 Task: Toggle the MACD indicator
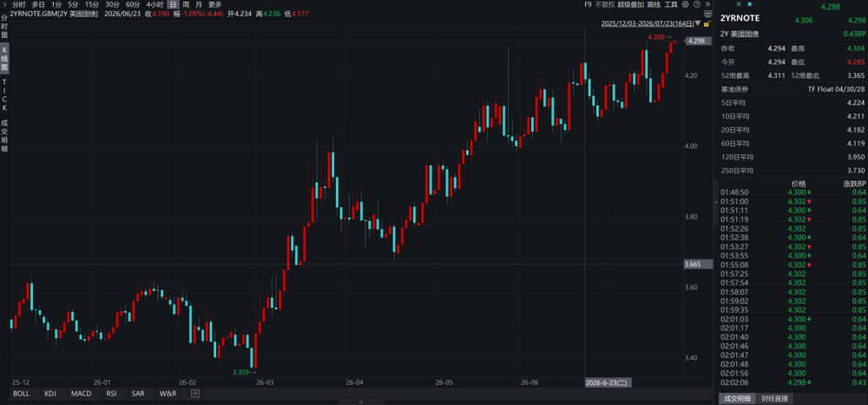[82, 394]
